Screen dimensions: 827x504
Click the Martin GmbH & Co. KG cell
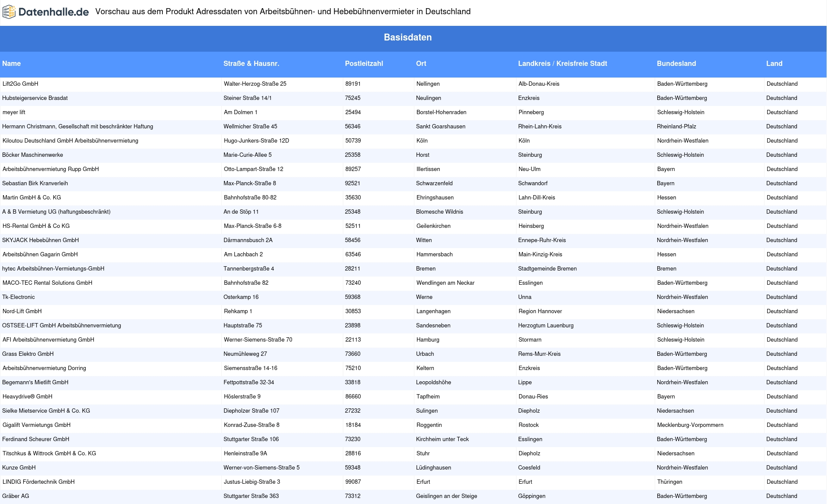point(31,198)
